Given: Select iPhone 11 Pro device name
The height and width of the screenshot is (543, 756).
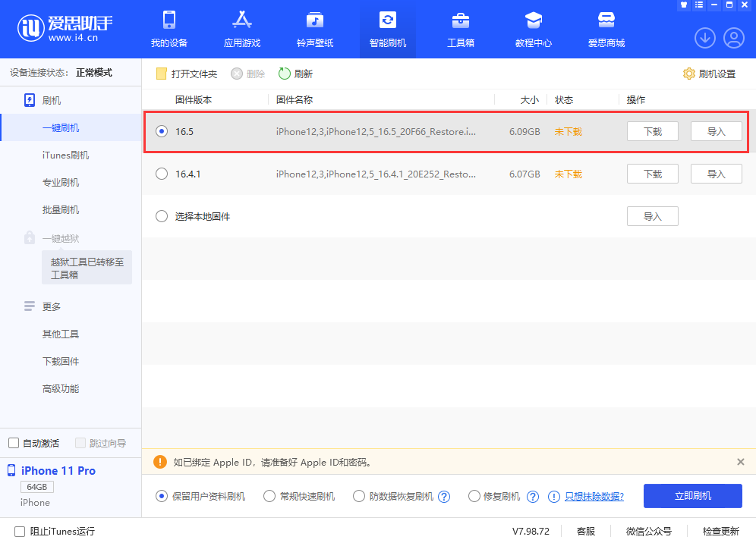Looking at the screenshot, I should (58, 471).
